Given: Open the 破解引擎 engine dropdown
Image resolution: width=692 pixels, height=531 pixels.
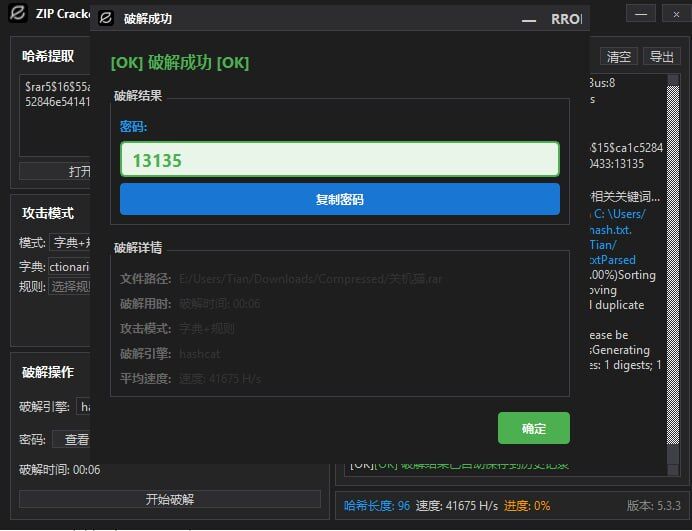Looking at the screenshot, I should pos(84,407).
